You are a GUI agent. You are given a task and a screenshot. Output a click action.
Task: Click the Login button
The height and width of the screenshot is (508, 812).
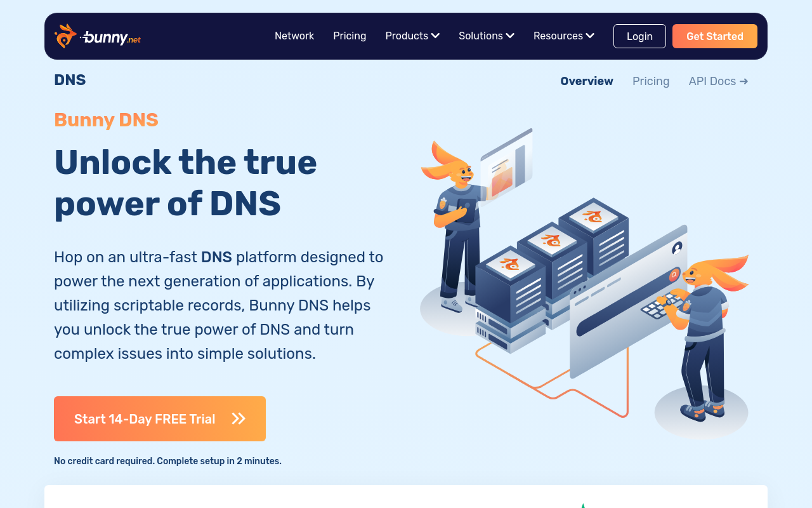pyautogui.click(x=639, y=36)
